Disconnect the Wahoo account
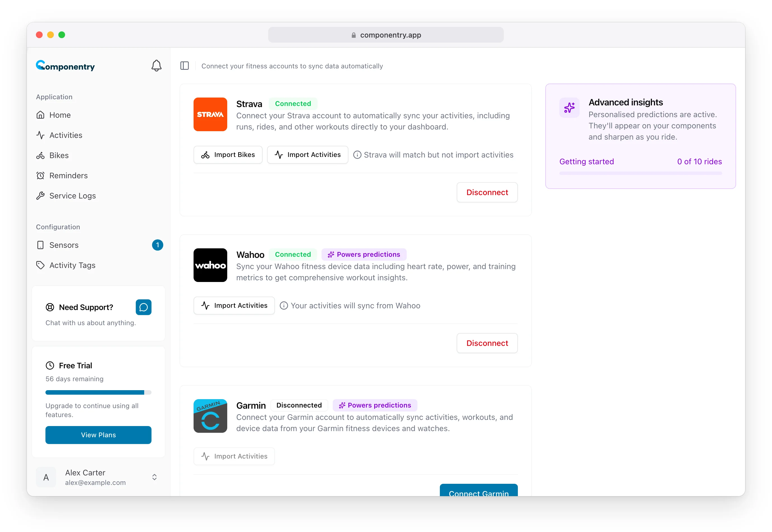Viewport: 772px width, 532px height. pyautogui.click(x=487, y=343)
